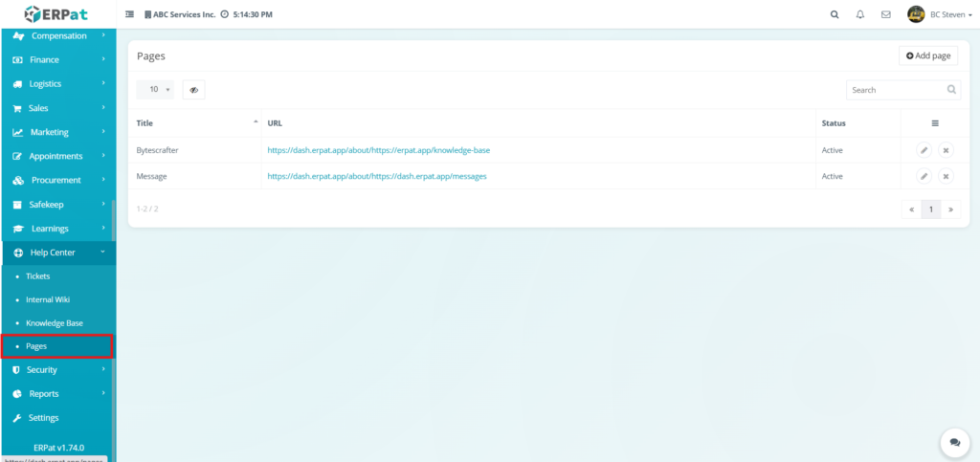Image resolution: width=980 pixels, height=462 pixels.
Task: Click the search magnifier icon in top bar
Action: [835, 14]
